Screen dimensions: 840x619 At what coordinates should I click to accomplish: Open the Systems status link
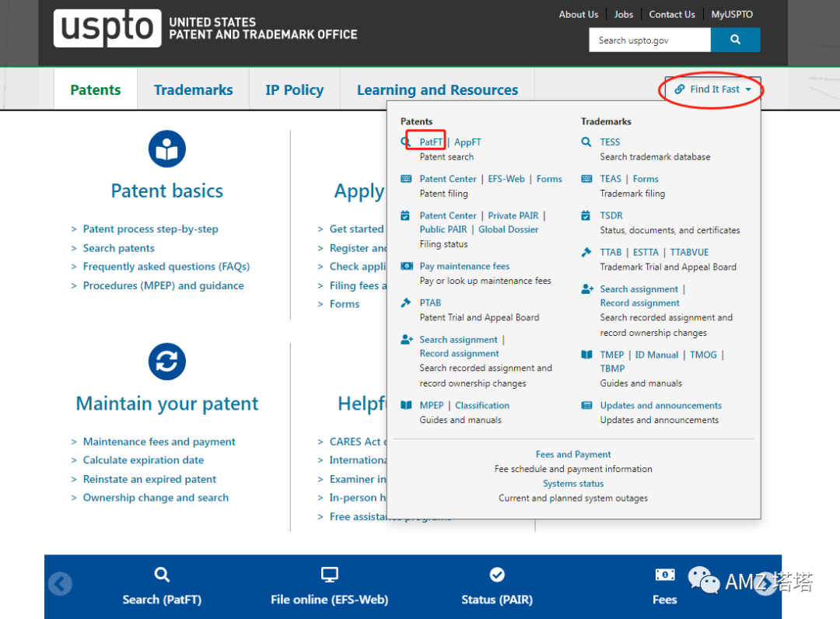(573, 484)
